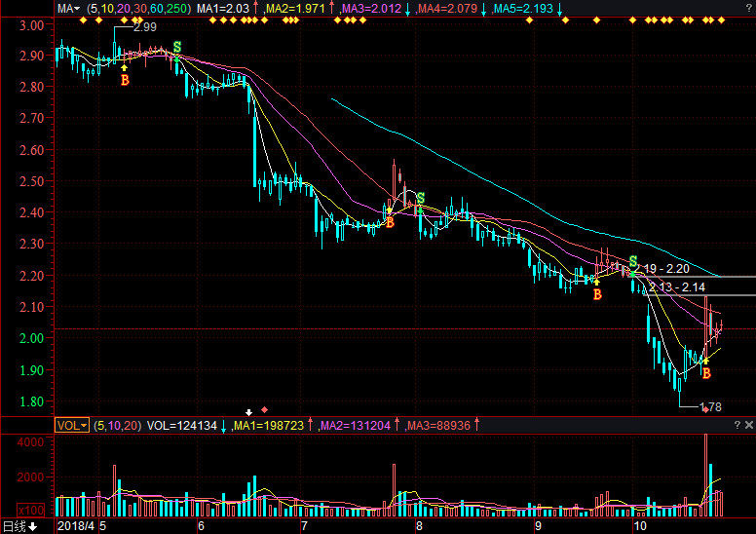Click the 2.19 - 2.20 gap label

pyautogui.click(x=662, y=269)
